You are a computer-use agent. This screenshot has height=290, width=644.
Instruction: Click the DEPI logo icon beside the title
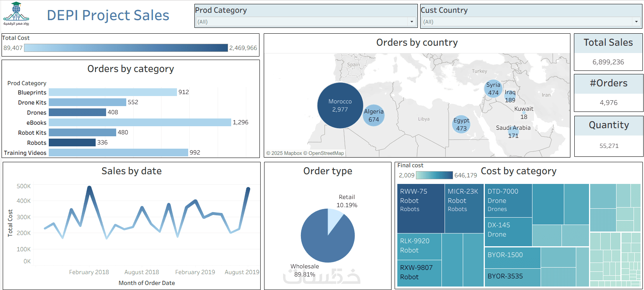coord(16,14)
